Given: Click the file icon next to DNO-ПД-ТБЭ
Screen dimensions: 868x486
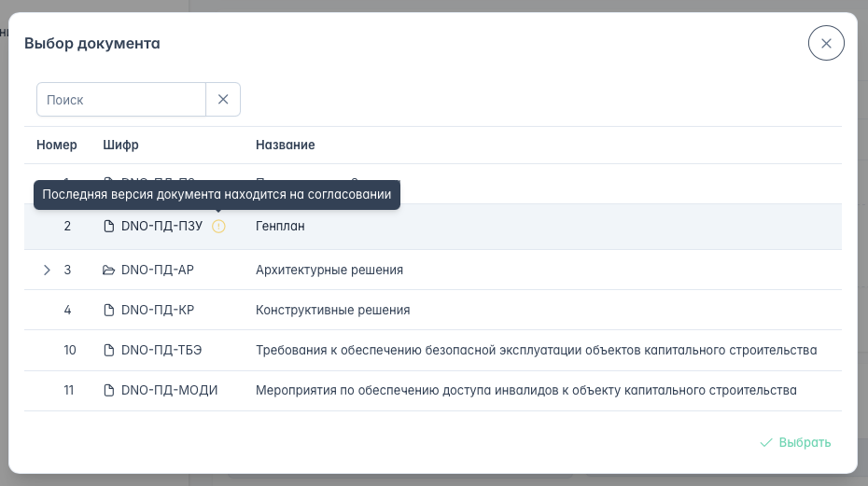Looking at the screenshot, I should (109, 351).
